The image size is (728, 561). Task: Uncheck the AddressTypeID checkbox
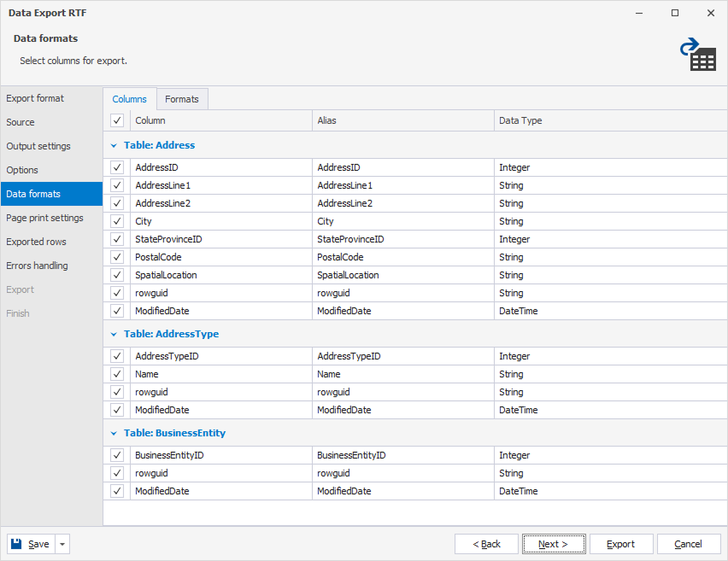(117, 356)
